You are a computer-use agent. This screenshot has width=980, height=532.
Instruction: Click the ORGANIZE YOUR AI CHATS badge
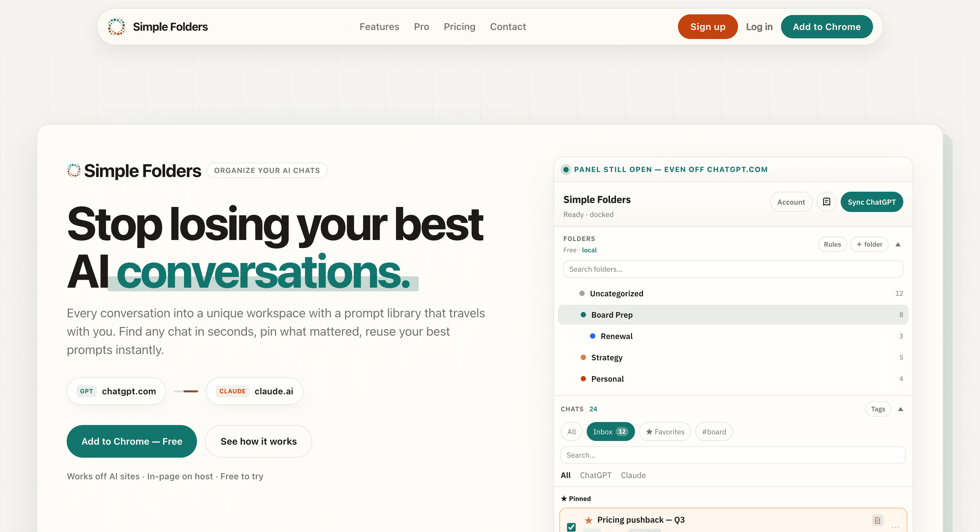(267, 170)
